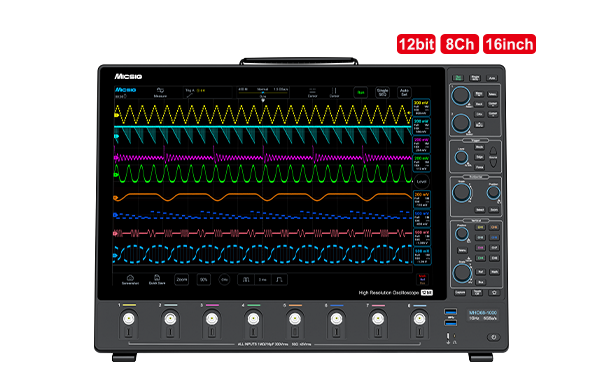
Task: Push trigger Source down arrow key
Action: tap(493, 163)
